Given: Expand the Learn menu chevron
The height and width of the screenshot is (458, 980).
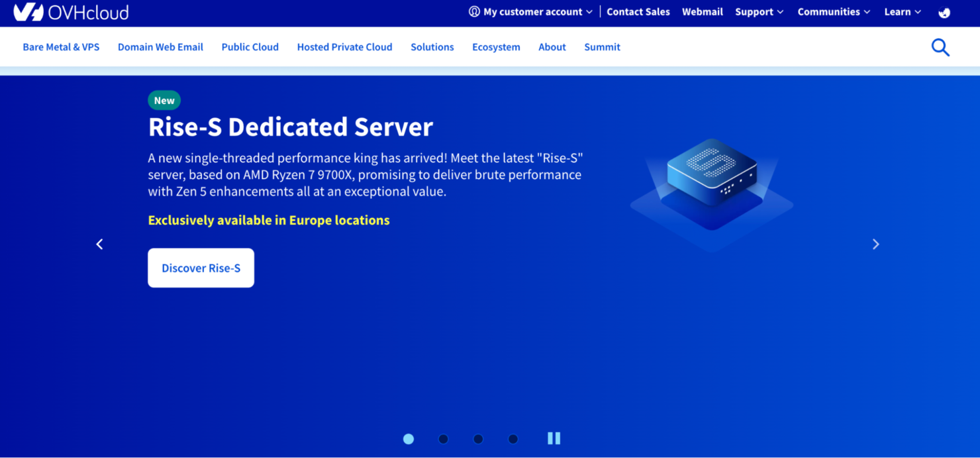Looking at the screenshot, I should 902,11.
